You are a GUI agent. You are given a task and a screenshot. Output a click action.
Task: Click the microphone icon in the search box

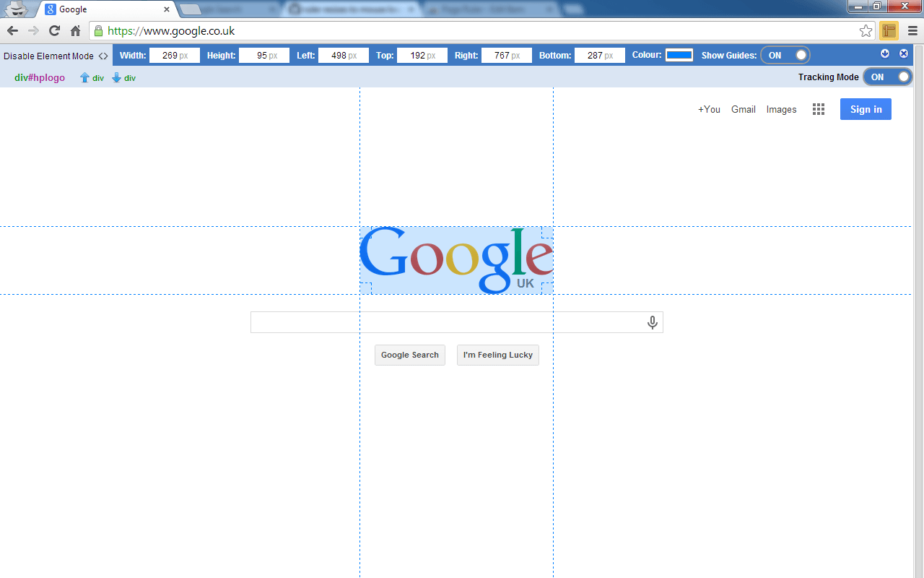pyautogui.click(x=652, y=322)
